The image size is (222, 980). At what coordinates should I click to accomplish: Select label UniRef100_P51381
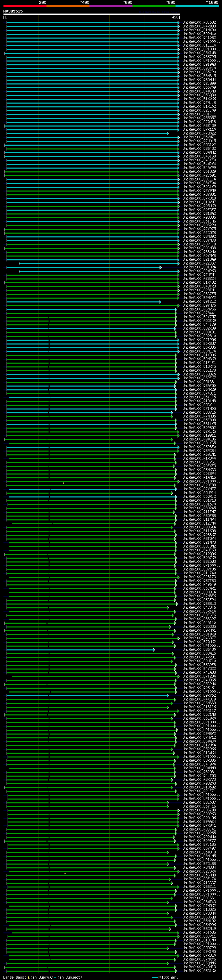point(199,382)
